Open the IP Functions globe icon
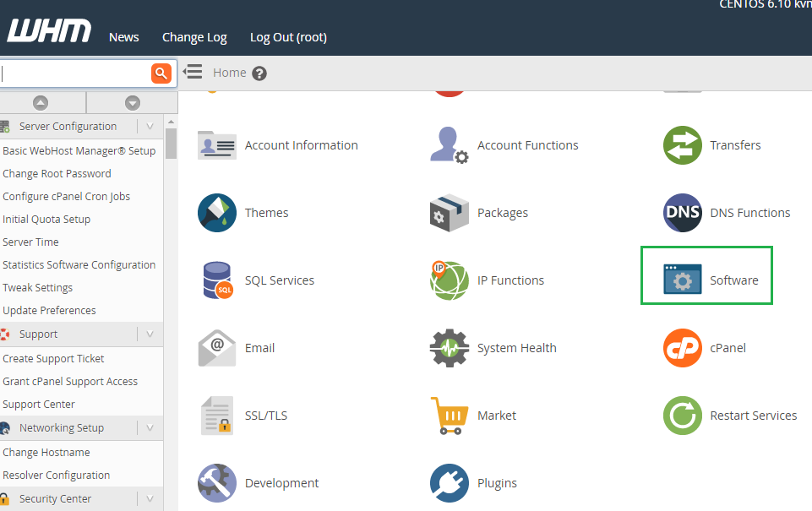 pos(449,280)
